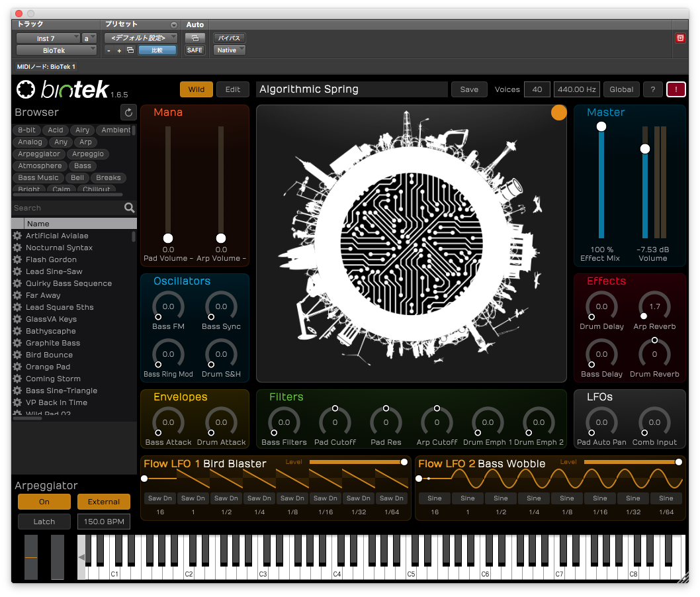Click the search magnifier icon
This screenshot has width=700, height=597.
[x=130, y=208]
